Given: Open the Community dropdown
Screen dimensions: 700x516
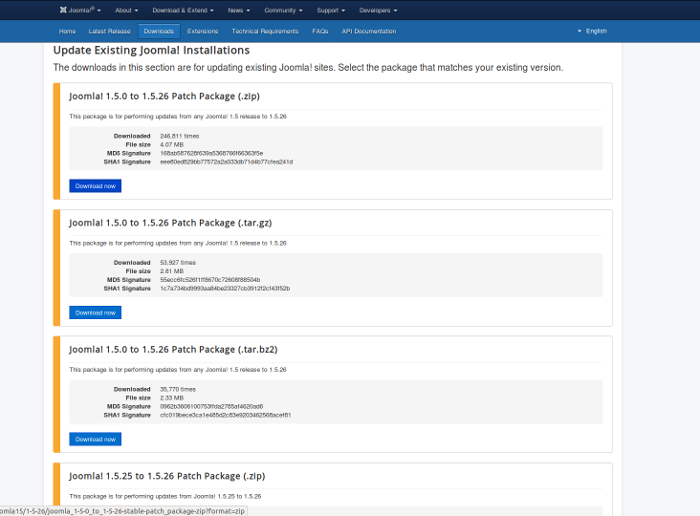Looking at the screenshot, I should (283, 10).
